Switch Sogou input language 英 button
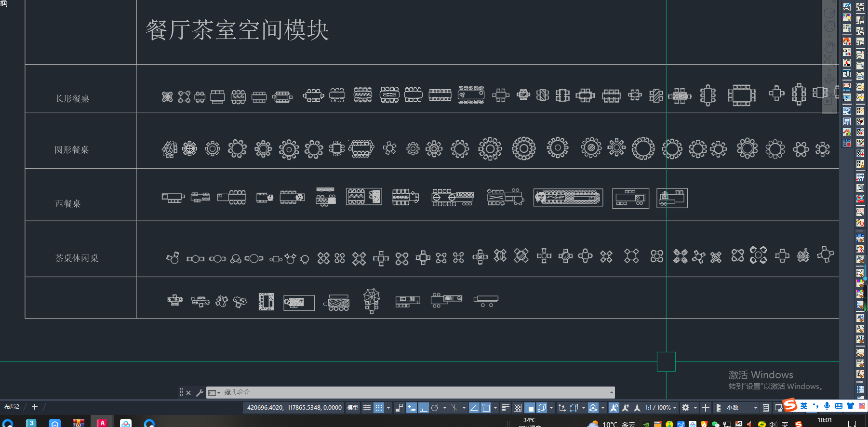Image resolution: width=868 pixels, height=427 pixels. [x=804, y=406]
